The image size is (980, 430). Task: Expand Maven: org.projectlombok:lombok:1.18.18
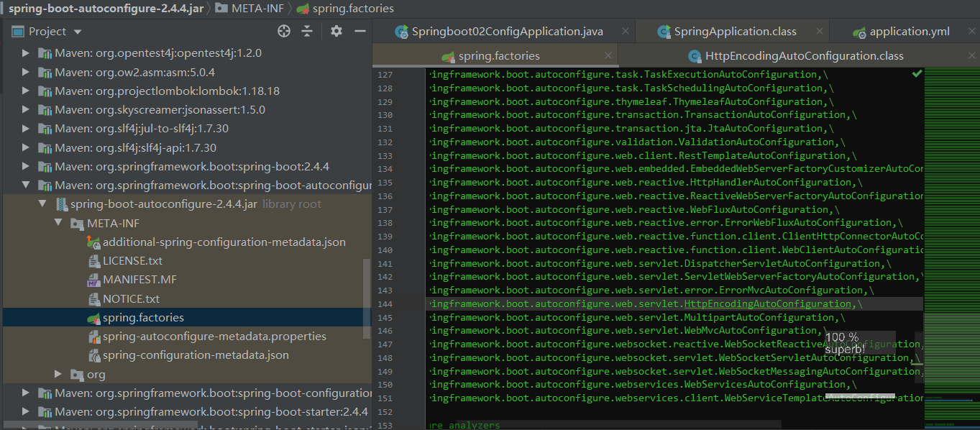coord(27,91)
